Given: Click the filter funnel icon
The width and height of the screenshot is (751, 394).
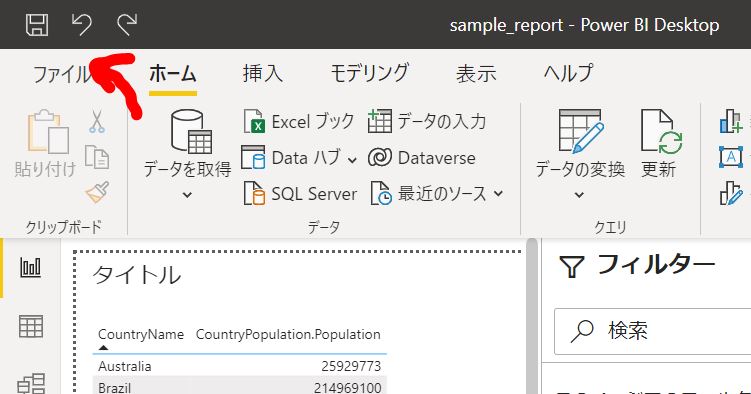Looking at the screenshot, I should click(572, 267).
